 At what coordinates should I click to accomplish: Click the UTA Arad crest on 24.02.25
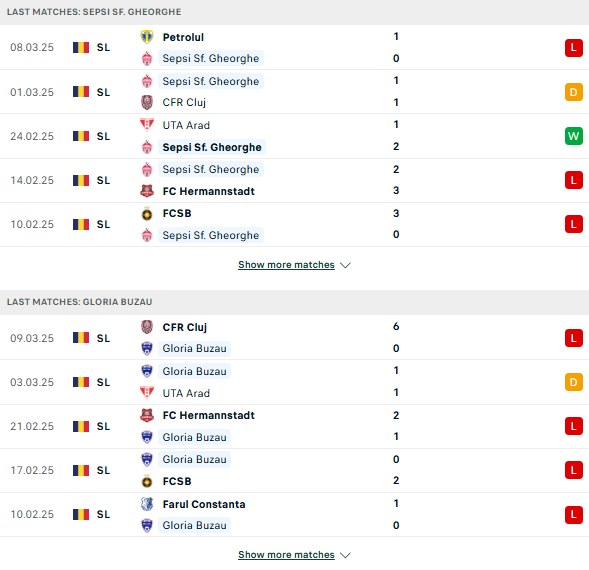pyautogui.click(x=147, y=125)
